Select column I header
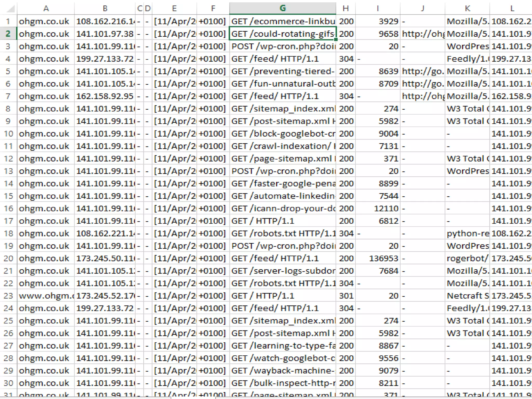 (378, 8)
